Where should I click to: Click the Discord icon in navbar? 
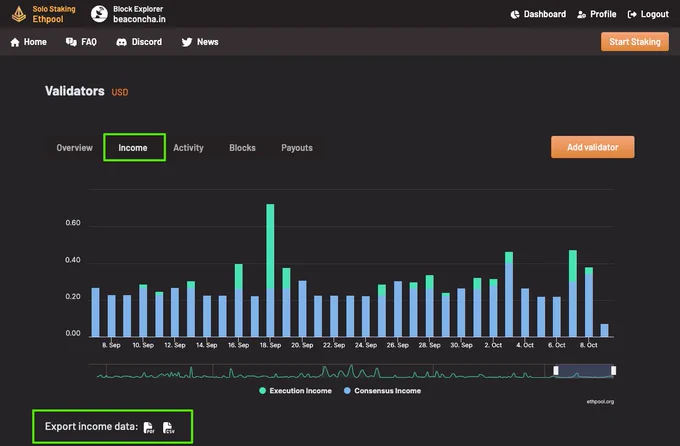121,42
